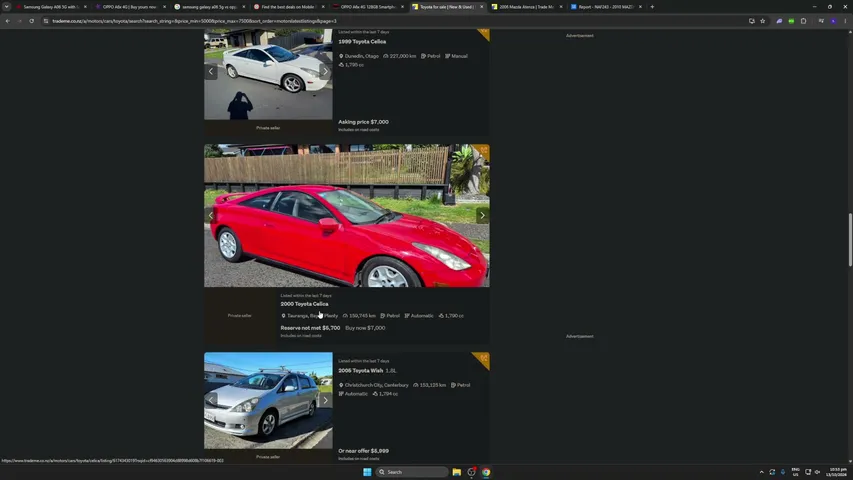Screen dimensions: 853x480
Task: Click the taskbar Search box
Action: (x=411, y=472)
